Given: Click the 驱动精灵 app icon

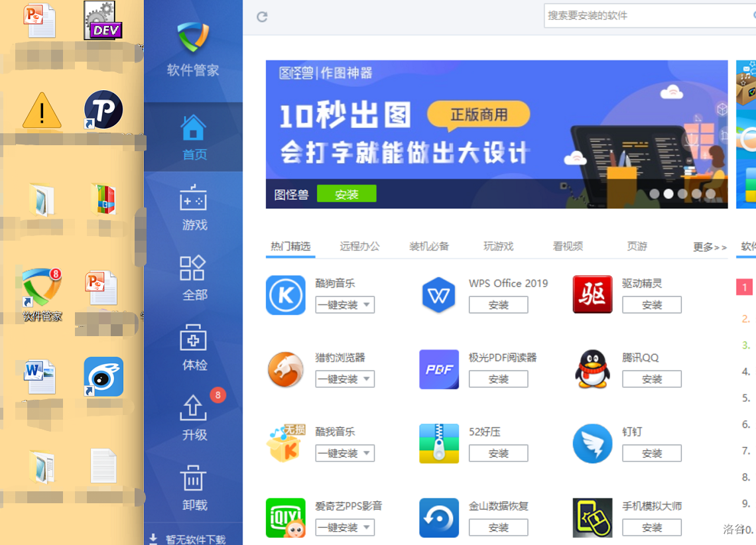Looking at the screenshot, I should (x=593, y=295).
